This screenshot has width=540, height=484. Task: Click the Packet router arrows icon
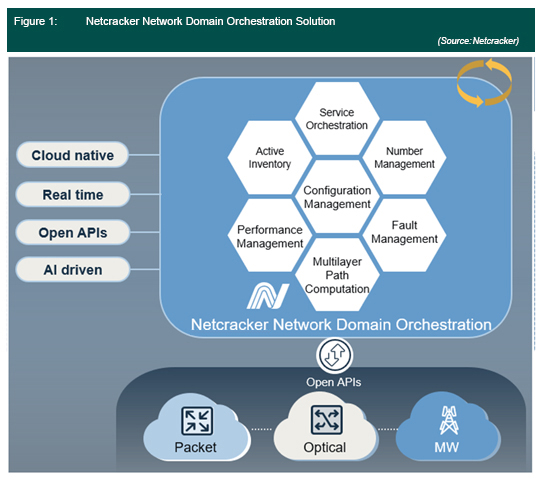197,421
